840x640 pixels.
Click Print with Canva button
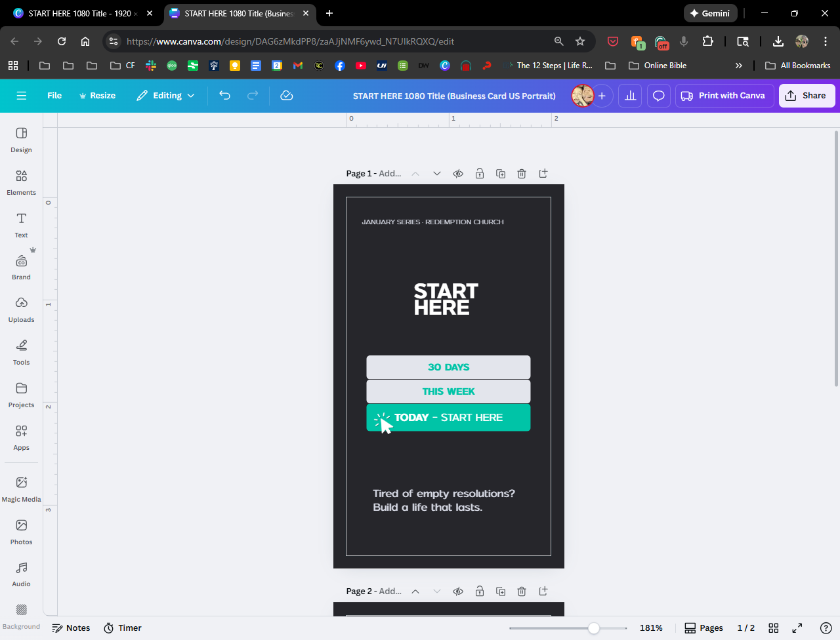[x=724, y=96]
